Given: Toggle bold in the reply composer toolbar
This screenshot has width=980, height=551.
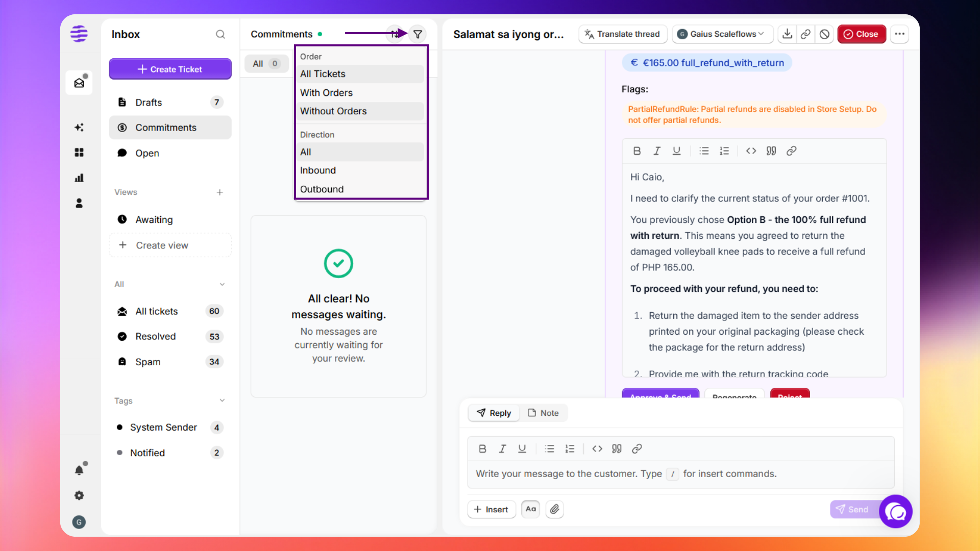Looking at the screenshot, I should (x=482, y=449).
